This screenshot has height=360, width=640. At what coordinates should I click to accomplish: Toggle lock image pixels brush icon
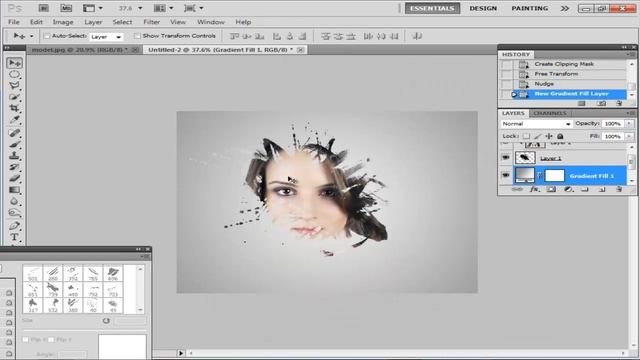click(x=538, y=136)
